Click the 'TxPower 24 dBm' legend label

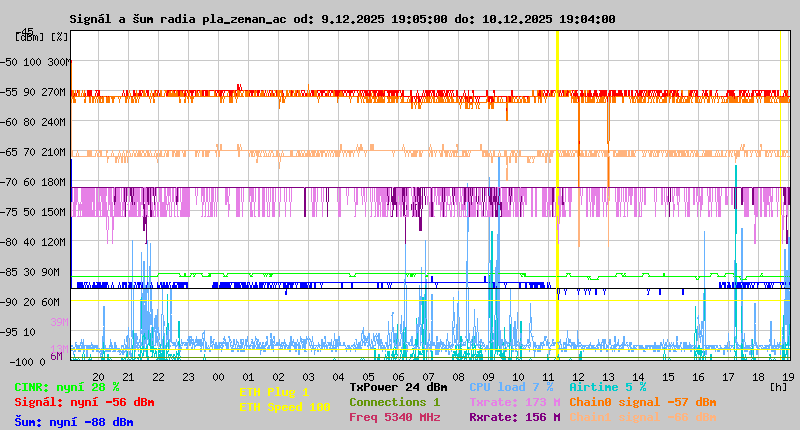pos(398,387)
